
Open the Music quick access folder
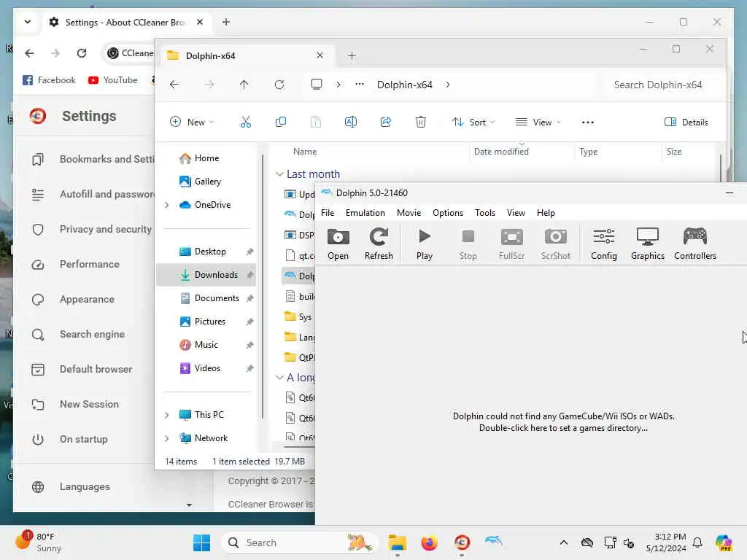click(x=206, y=345)
